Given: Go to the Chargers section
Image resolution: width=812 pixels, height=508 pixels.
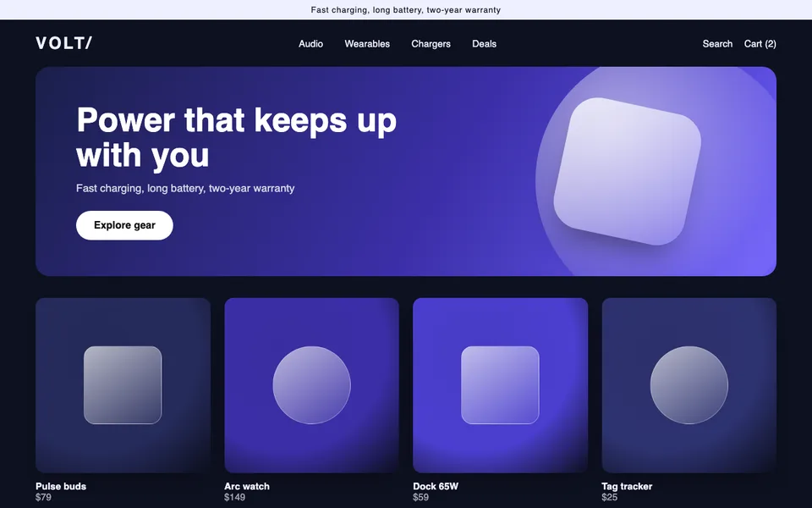Looking at the screenshot, I should click(x=431, y=44).
